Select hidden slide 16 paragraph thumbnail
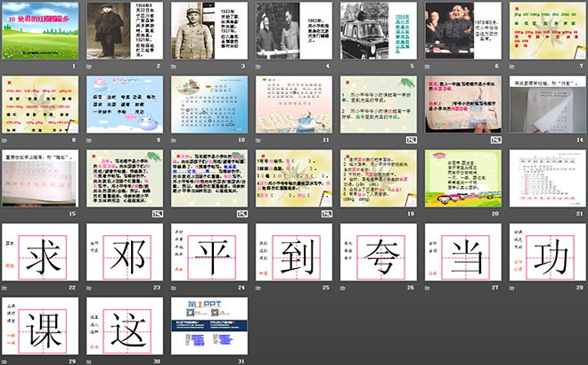The width and height of the screenshot is (588, 365). coord(125,178)
